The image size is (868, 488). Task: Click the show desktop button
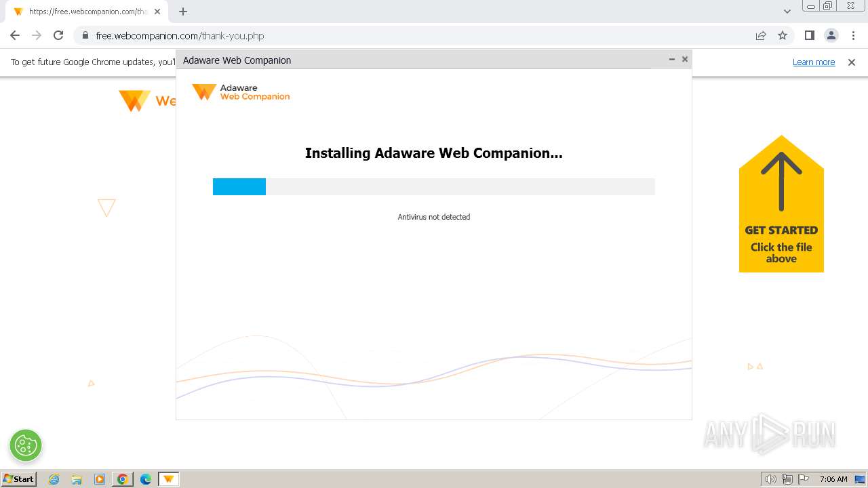(x=861, y=479)
